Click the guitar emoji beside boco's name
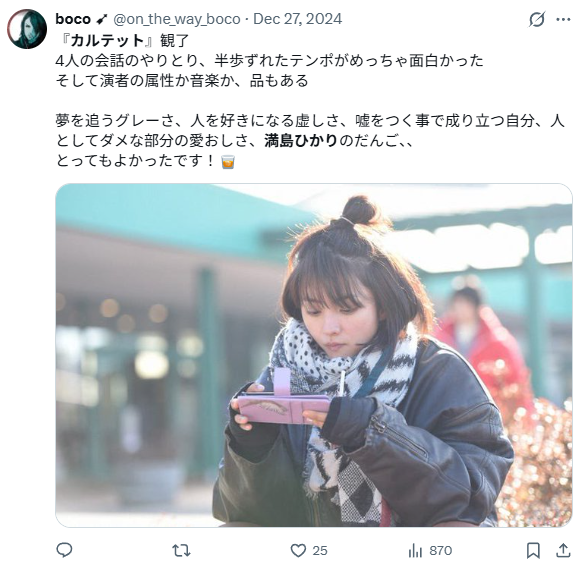The image size is (583, 568). coord(102,19)
